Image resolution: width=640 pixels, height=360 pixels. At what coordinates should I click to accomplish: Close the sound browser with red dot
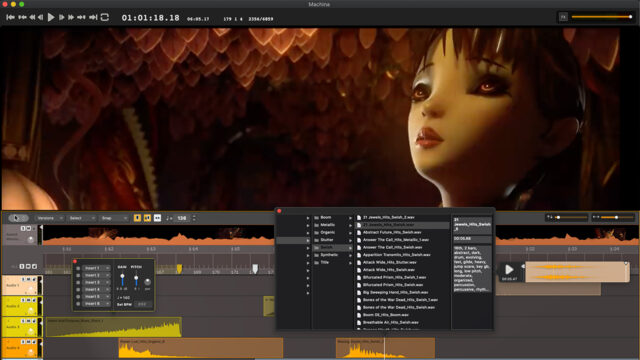pyautogui.click(x=279, y=211)
